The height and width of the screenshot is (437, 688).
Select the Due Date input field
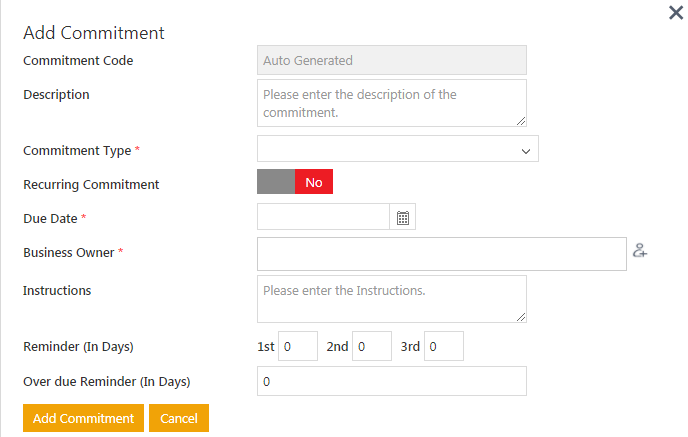coord(323,218)
